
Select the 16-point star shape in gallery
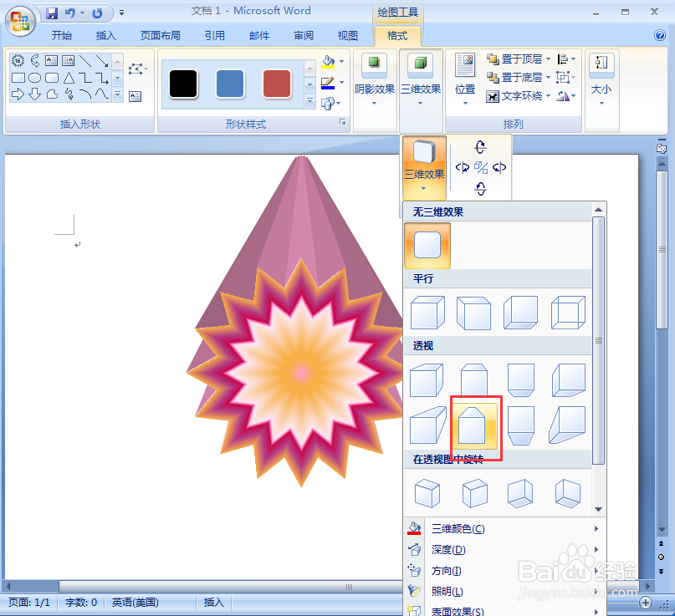tap(18, 61)
